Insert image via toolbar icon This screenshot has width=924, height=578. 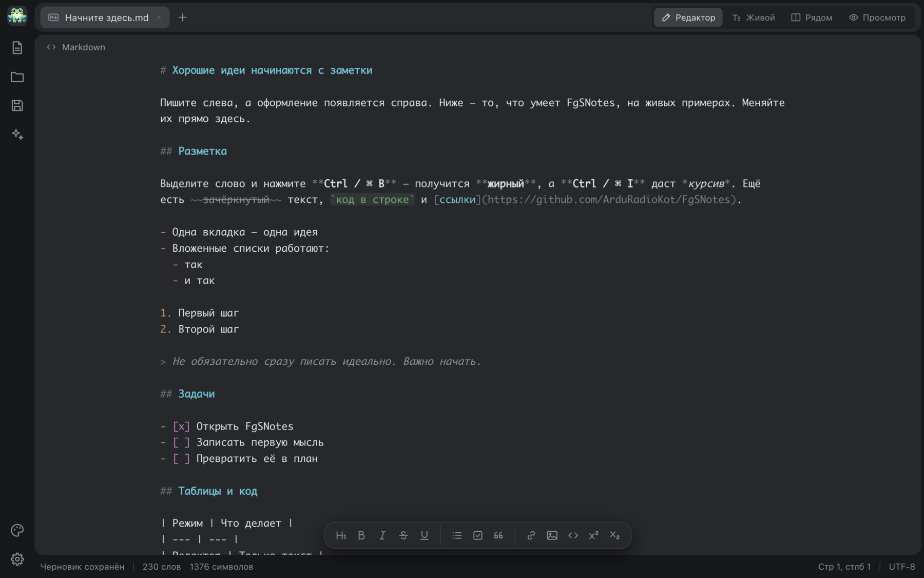coord(552,535)
